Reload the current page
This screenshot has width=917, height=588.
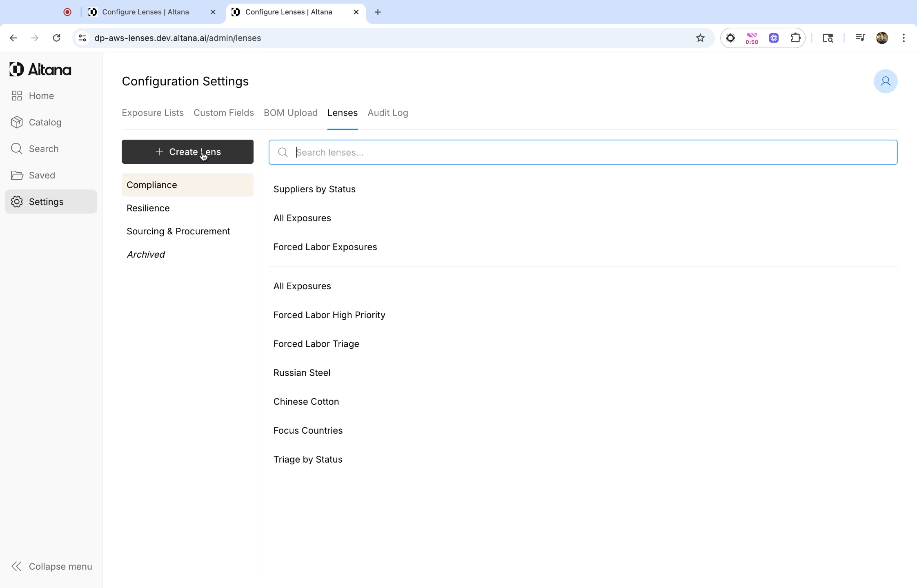57,38
